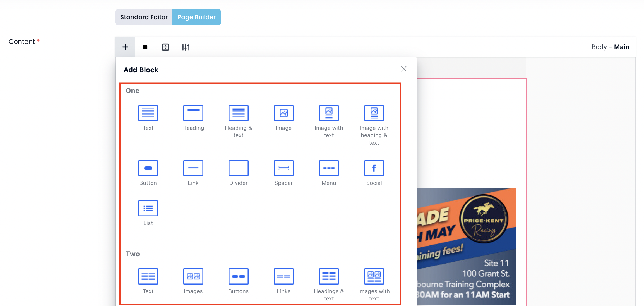
Task: Select the Page Builder tab
Action: point(196,17)
